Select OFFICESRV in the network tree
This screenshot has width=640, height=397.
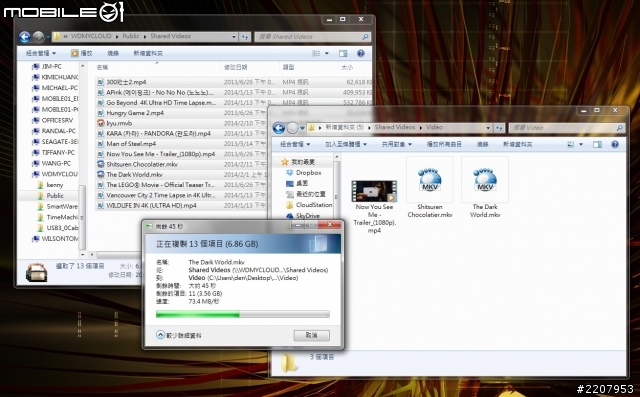[x=53, y=120]
